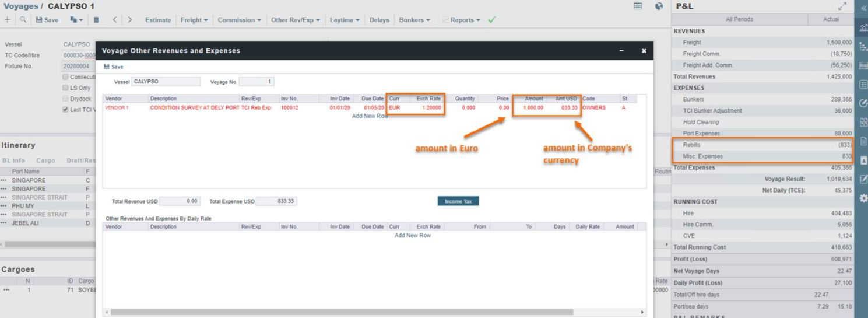Click the trash delete icon in the toolbar
Screen dimensions: 868x318
coord(96,20)
